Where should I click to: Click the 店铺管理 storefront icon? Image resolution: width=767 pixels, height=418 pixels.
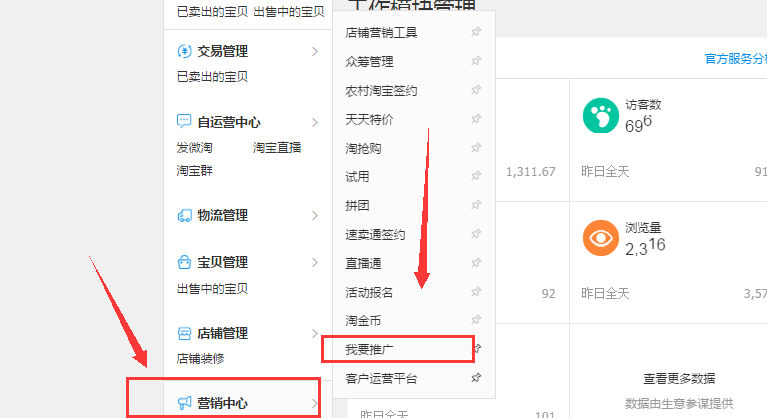click(x=184, y=333)
